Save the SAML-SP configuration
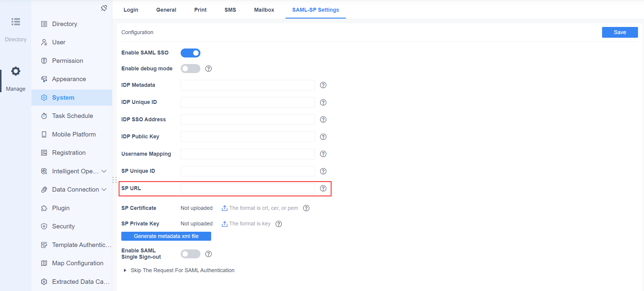Viewport: 644px width, 291px height. tap(620, 32)
